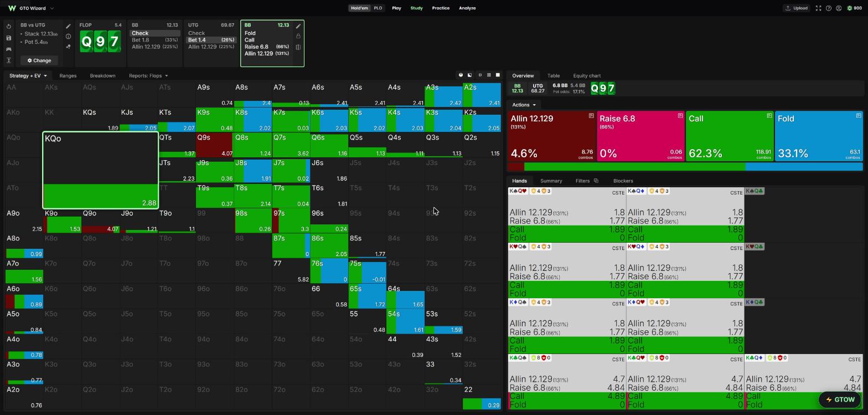
Task: Click the game controller icon in left sidebar
Action: click(9, 49)
